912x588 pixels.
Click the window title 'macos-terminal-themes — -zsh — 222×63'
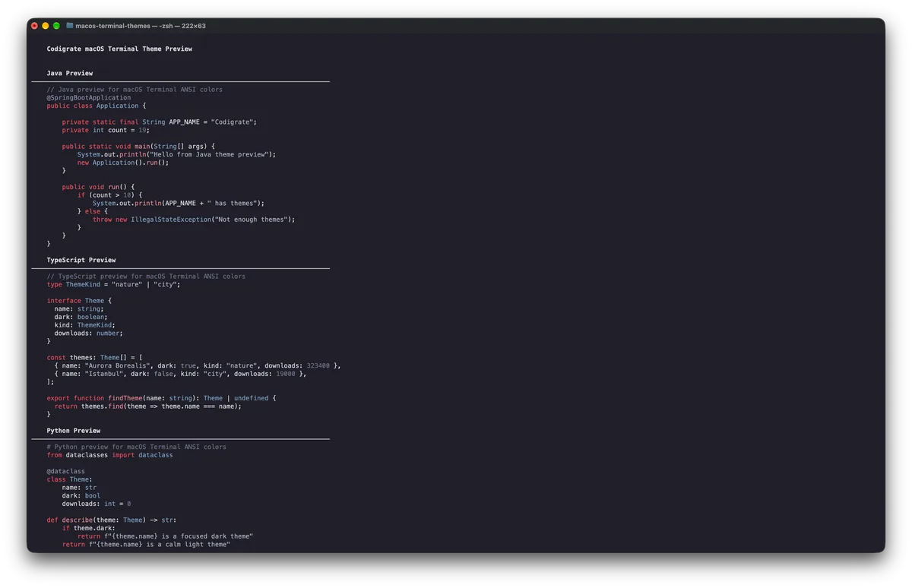pyautogui.click(x=141, y=26)
